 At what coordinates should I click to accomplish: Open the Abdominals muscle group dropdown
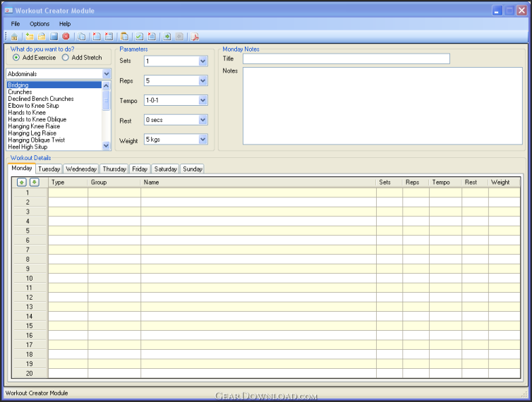[x=107, y=73]
